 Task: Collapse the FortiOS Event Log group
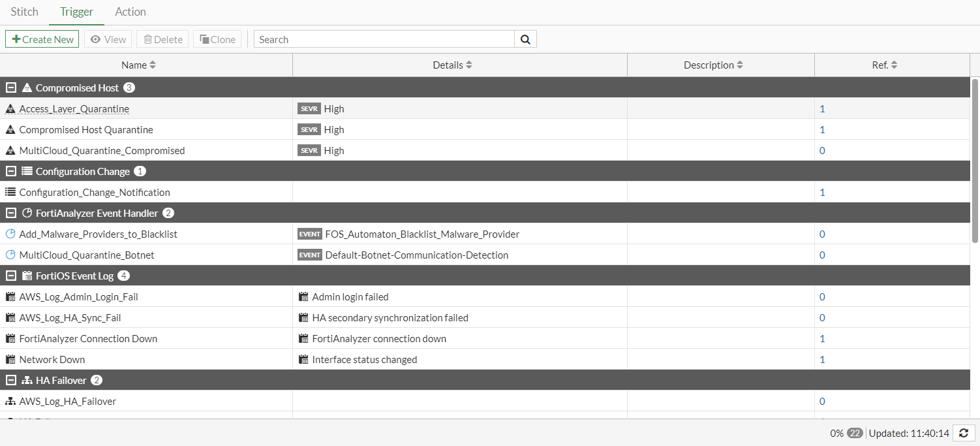click(x=10, y=275)
